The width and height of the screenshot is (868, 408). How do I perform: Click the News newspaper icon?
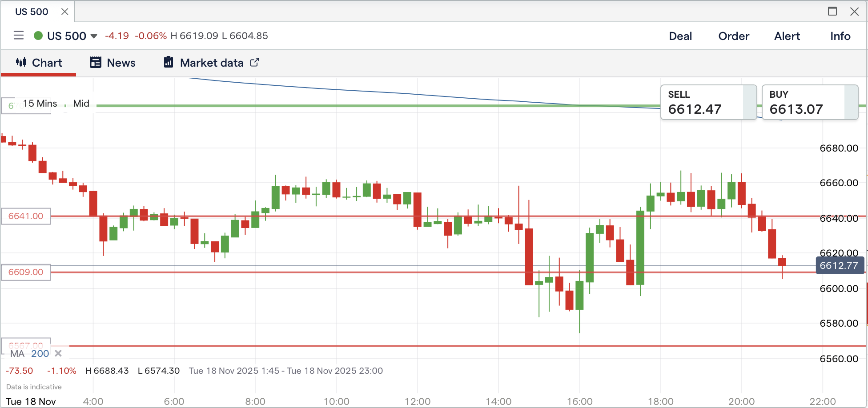click(x=95, y=62)
